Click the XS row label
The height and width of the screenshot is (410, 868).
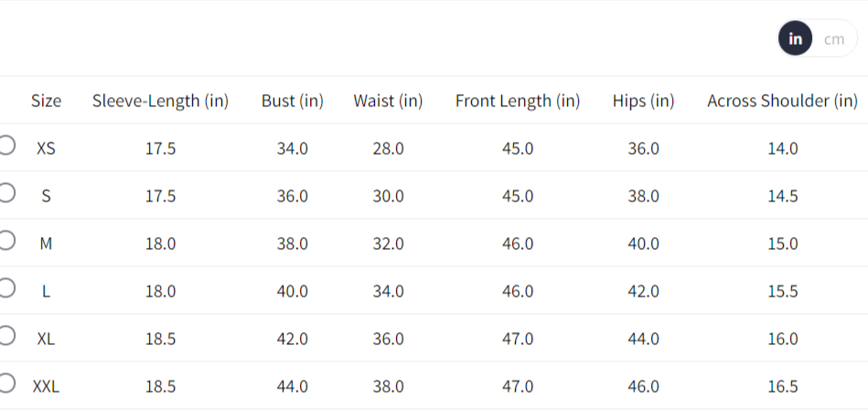[x=46, y=148]
